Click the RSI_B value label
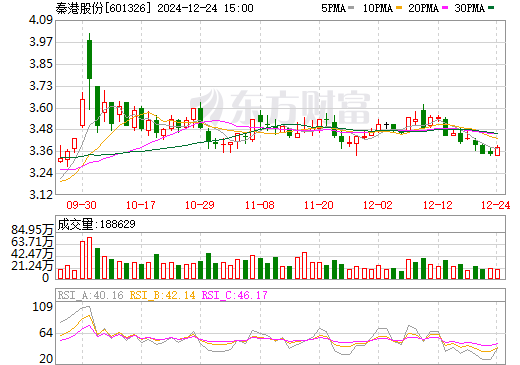520x365 pixels. coord(162,295)
